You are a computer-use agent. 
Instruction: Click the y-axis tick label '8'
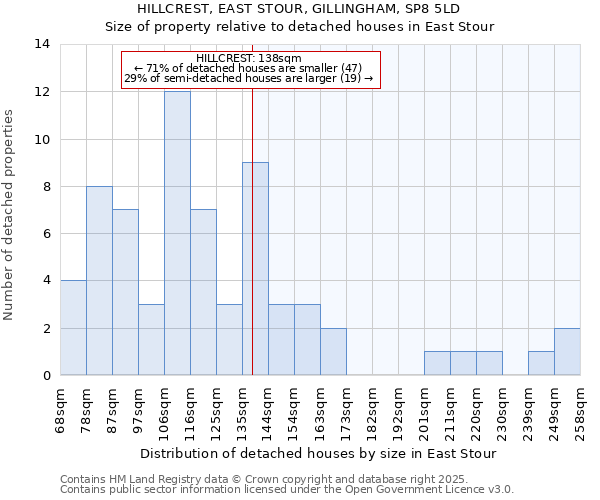[x=47, y=187]
